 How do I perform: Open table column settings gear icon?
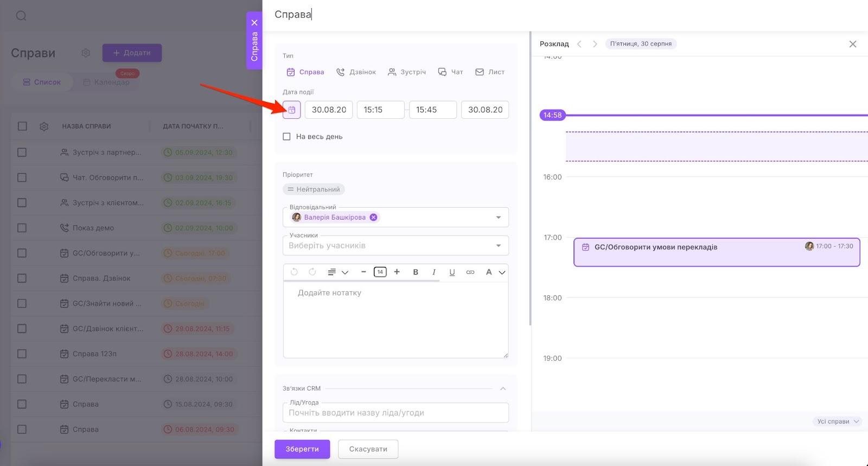pos(44,126)
